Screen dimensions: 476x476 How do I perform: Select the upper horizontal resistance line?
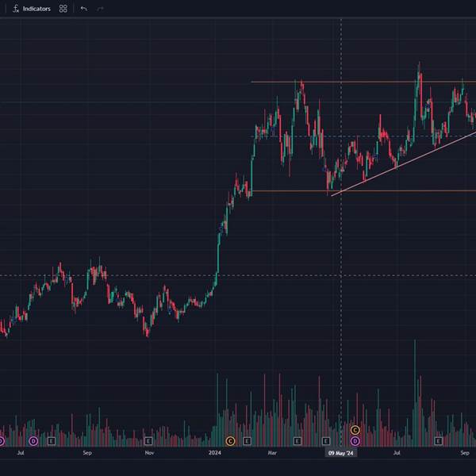pyautogui.click(x=363, y=82)
